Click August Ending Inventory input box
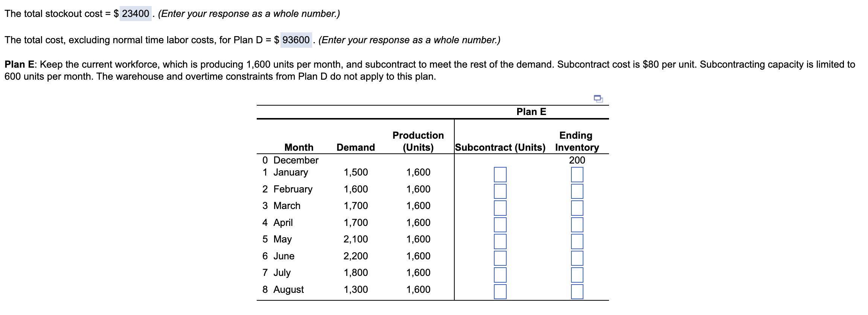This screenshot has width=868, height=315. point(577,291)
